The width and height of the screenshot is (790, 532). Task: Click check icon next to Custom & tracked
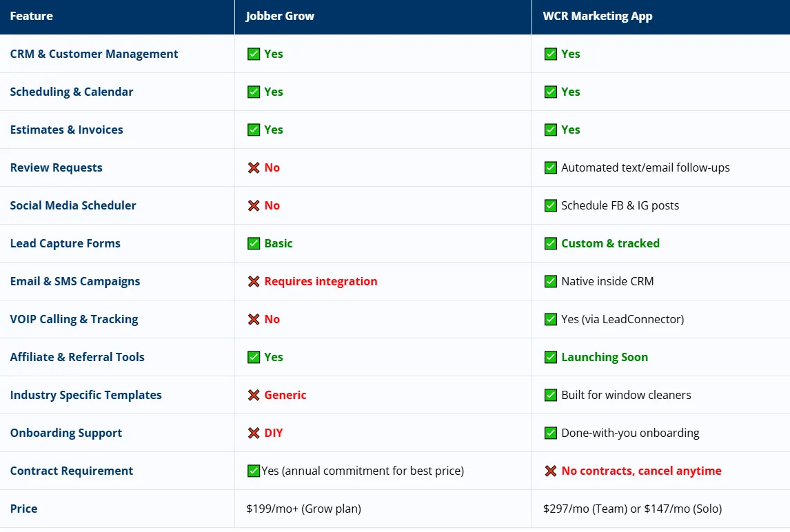pos(551,243)
